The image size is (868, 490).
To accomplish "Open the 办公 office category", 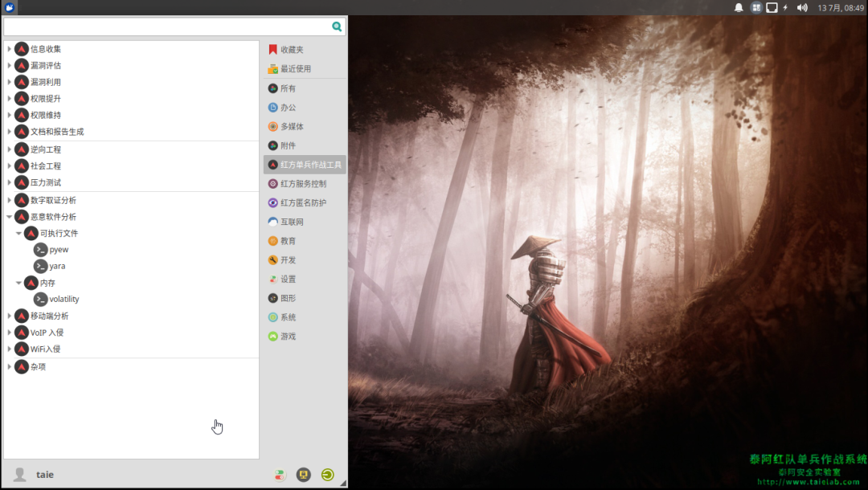I will 305,108.
